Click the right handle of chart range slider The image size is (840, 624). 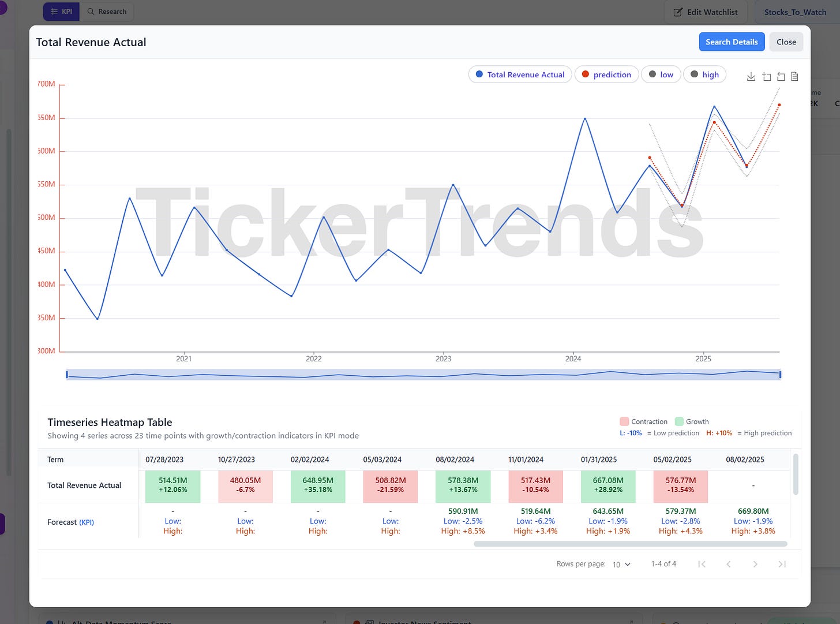click(x=781, y=375)
